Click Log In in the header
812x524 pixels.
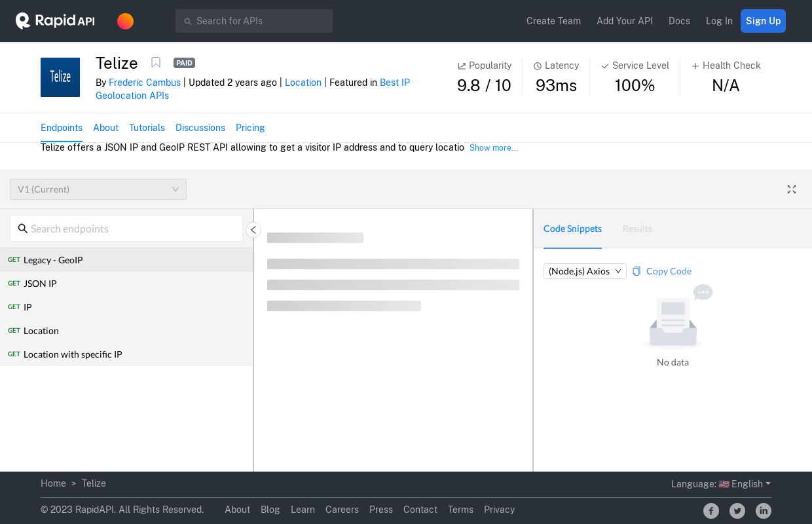tap(719, 21)
